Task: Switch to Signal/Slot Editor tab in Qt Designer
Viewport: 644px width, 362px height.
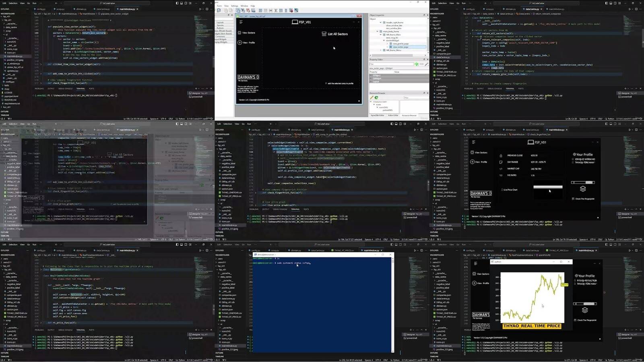Action: click(x=377, y=116)
